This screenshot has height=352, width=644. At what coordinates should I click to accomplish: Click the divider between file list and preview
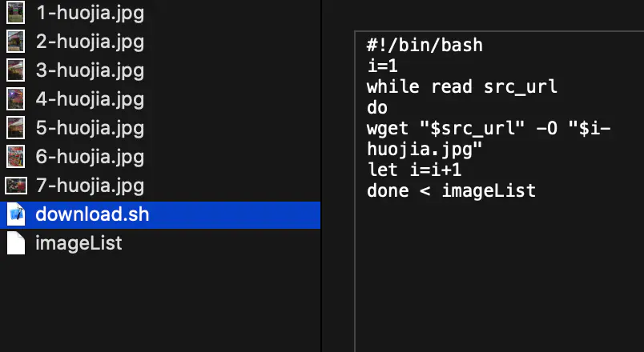click(x=321, y=176)
